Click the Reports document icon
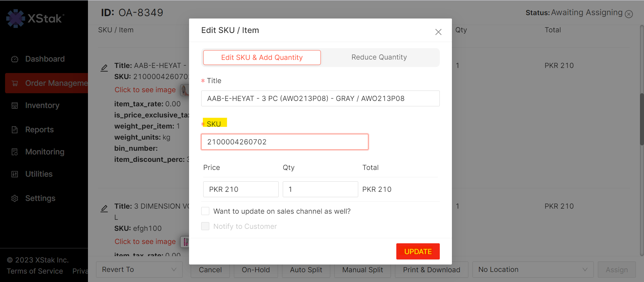This screenshot has width=644, height=282. click(14, 130)
